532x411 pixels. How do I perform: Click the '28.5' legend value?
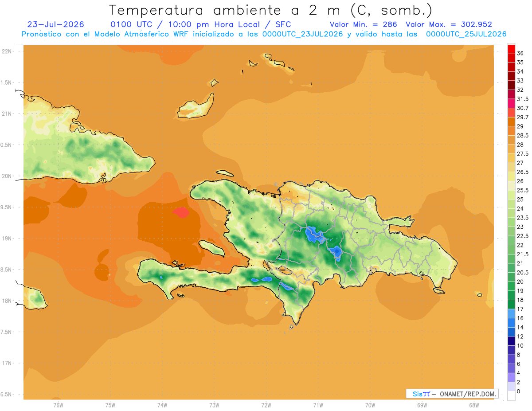point(522,136)
